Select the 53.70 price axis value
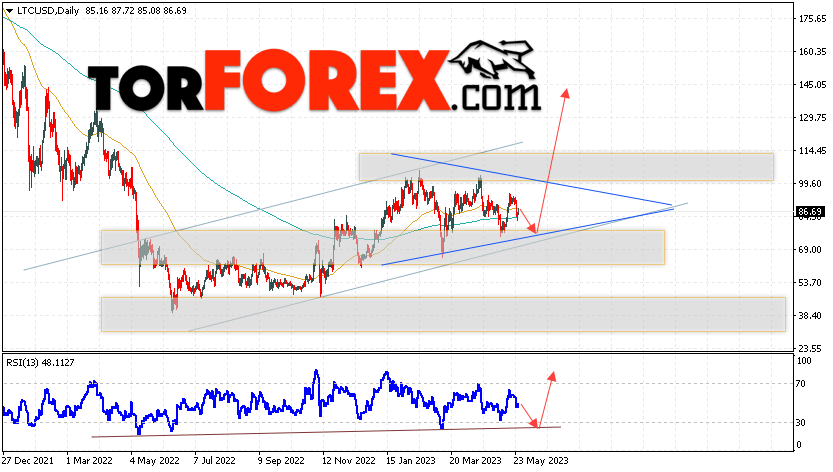 (x=811, y=282)
